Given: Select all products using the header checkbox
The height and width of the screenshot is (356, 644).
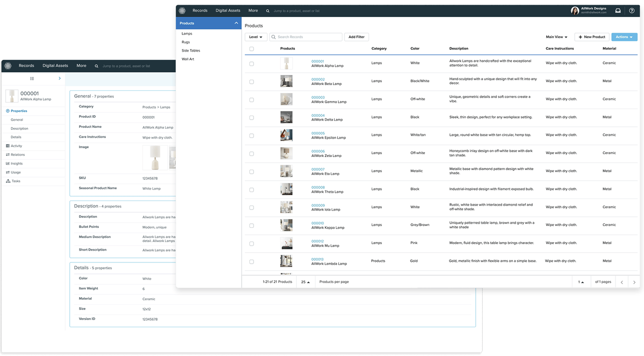Looking at the screenshot, I should (x=252, y=49).
